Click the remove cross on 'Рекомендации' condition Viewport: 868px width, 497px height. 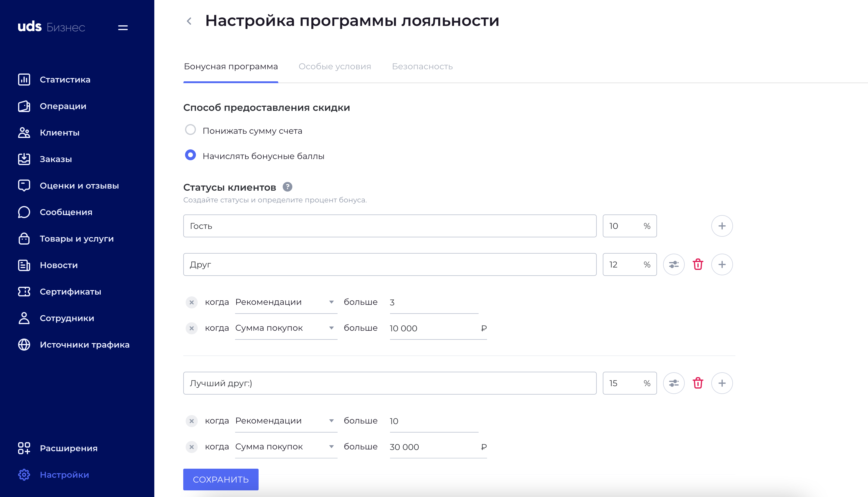click(x=192, y=302)
